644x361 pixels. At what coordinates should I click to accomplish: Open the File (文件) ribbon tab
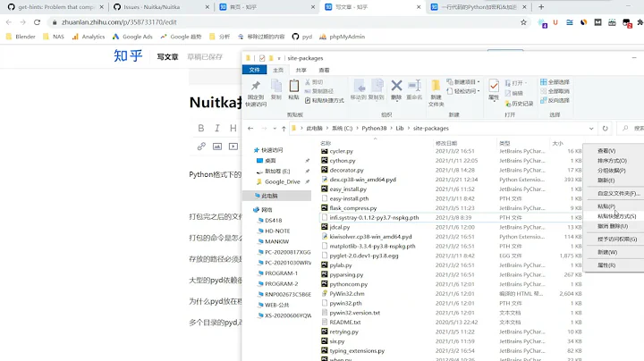(254, 71)
